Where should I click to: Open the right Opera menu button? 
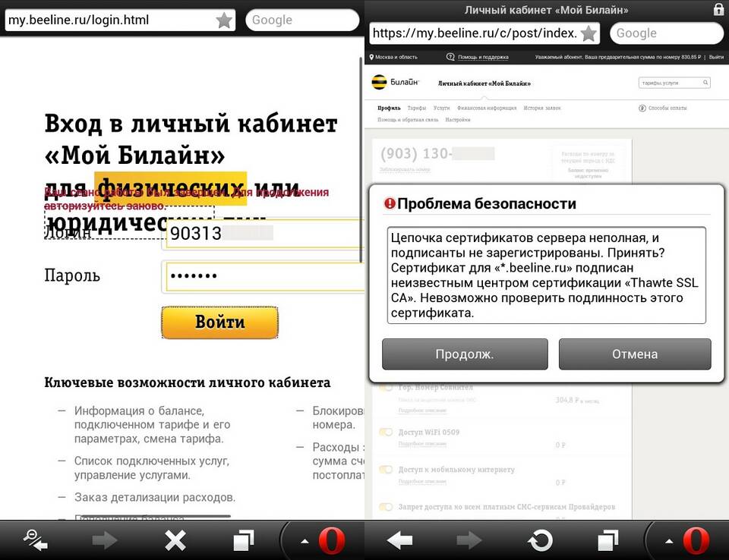696,540
